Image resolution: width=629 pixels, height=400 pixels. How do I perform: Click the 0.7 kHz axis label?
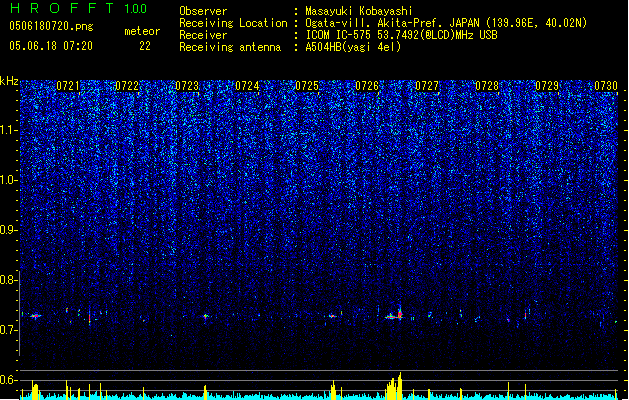(x=8, y=330)
